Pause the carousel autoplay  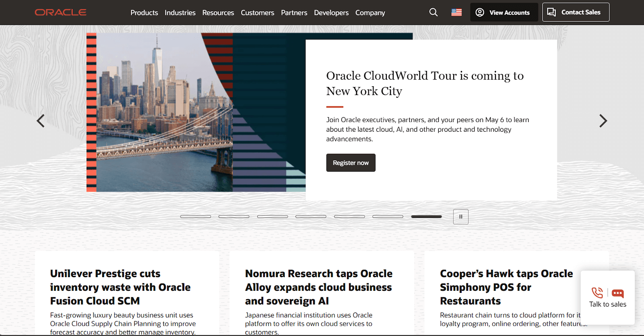[460, 217]
